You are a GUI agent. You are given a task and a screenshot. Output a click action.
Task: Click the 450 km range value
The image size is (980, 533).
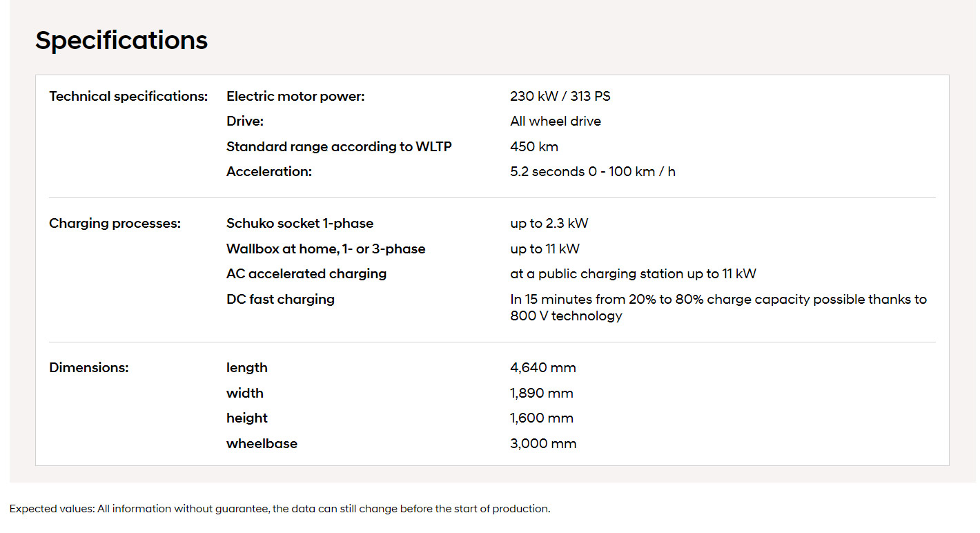(x=533, y=147)
